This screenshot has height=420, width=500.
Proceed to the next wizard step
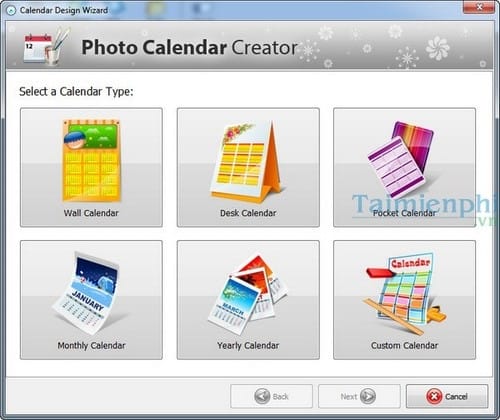[359, 396]
